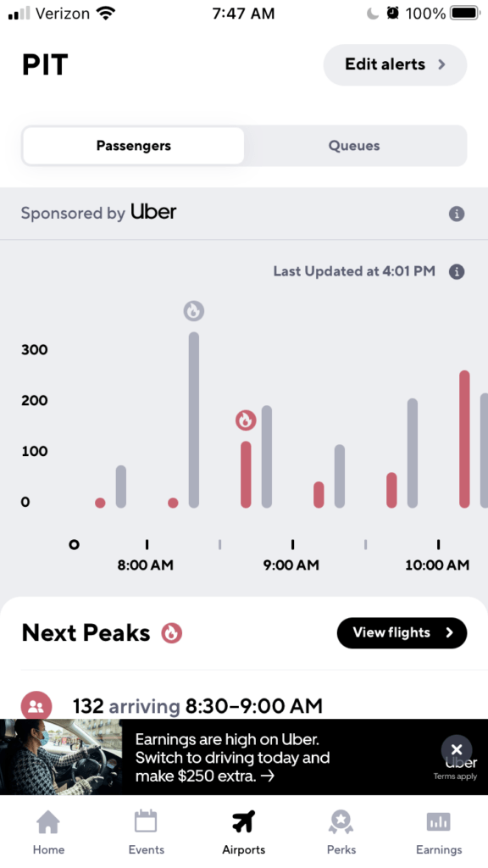Switch to the Queues segment
This screenshot has height=868, width=488.
(x=354, y=146)
